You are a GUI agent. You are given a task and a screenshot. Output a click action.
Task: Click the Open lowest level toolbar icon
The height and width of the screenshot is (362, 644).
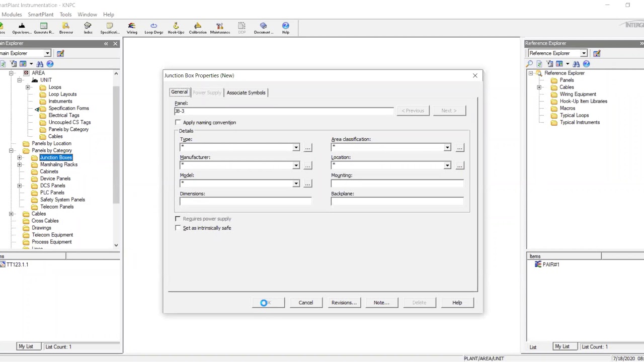(22, 28)
